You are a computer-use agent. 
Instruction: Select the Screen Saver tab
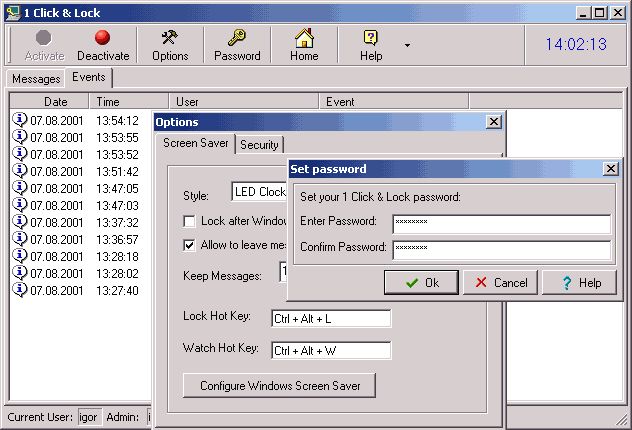click(195, 143)
